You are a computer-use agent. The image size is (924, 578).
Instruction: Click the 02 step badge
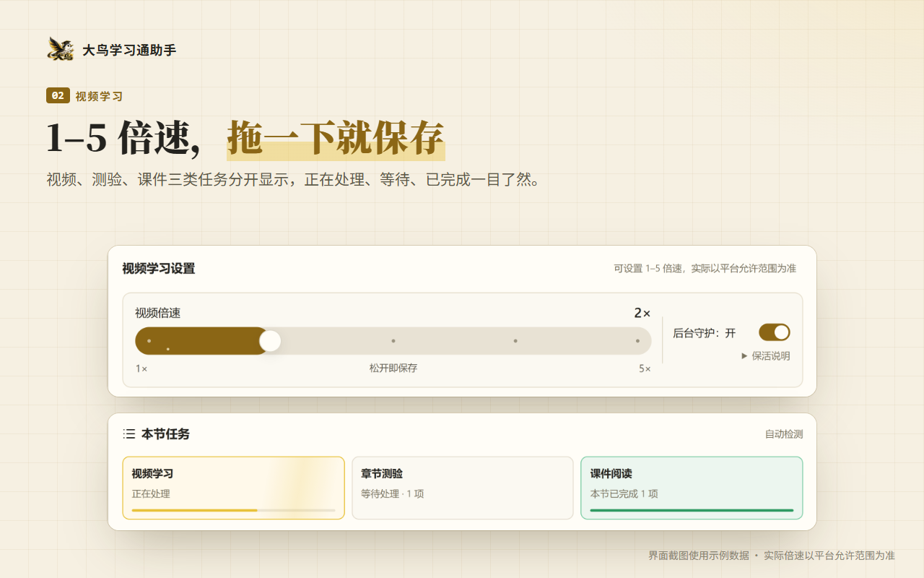pyautogui.click(x=58, y=95)
